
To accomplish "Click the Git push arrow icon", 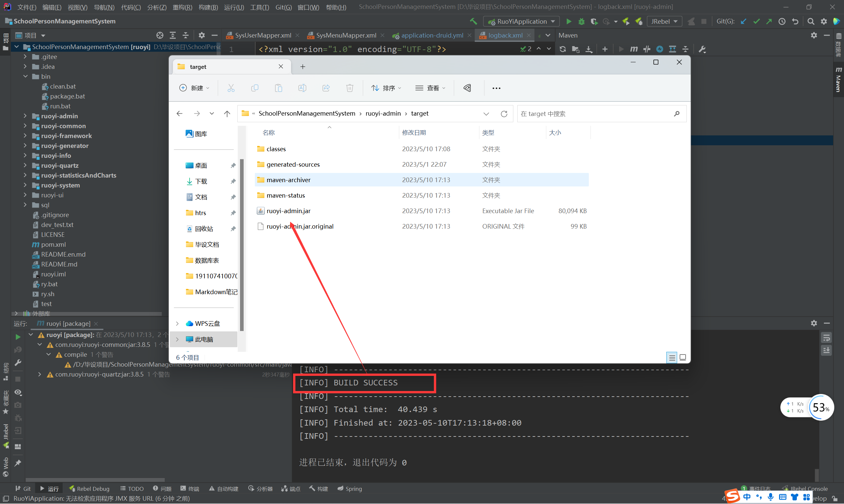I will 769,21.
